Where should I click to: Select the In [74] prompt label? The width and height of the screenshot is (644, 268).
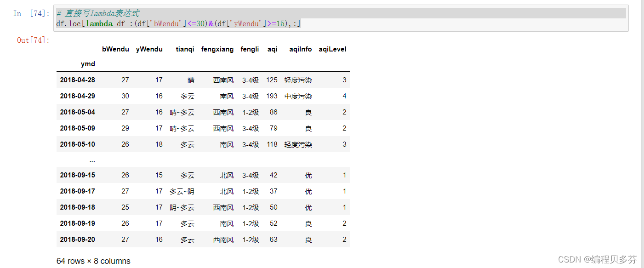click(x=31, y=14)
